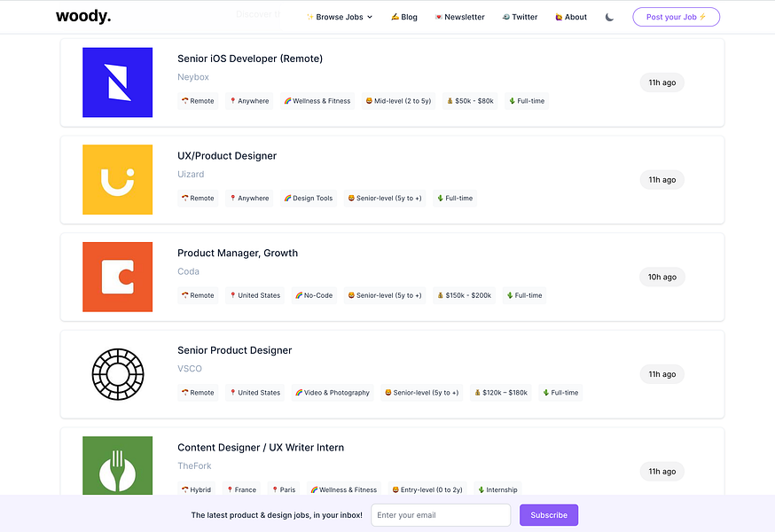Select Senior-level tag on Uizard job

click(x=385, y=199)
